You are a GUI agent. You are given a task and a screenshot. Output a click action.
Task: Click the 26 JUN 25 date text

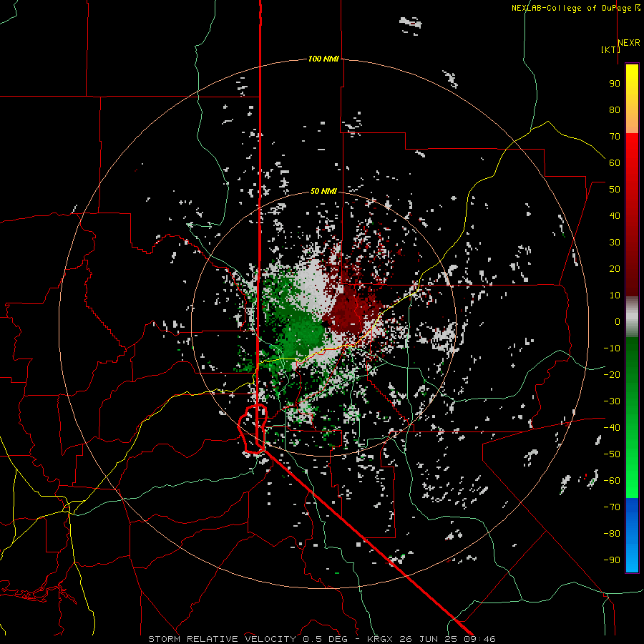point(429,639)
